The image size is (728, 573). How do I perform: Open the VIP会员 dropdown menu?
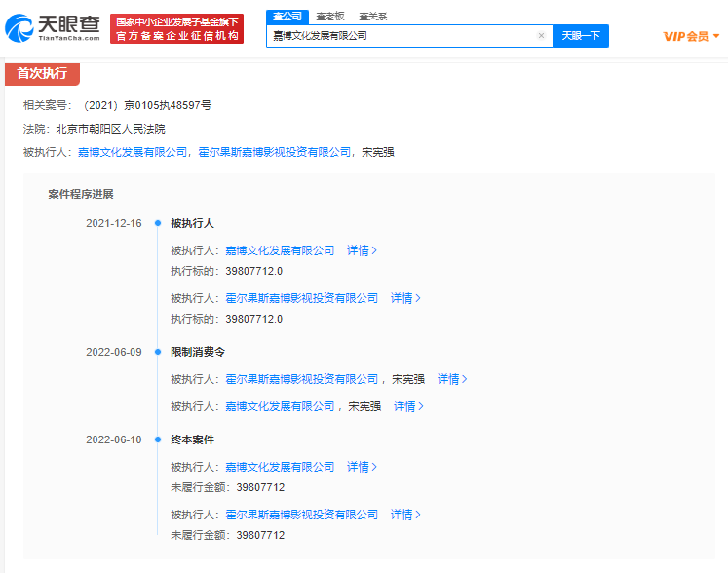pos(691,36)
